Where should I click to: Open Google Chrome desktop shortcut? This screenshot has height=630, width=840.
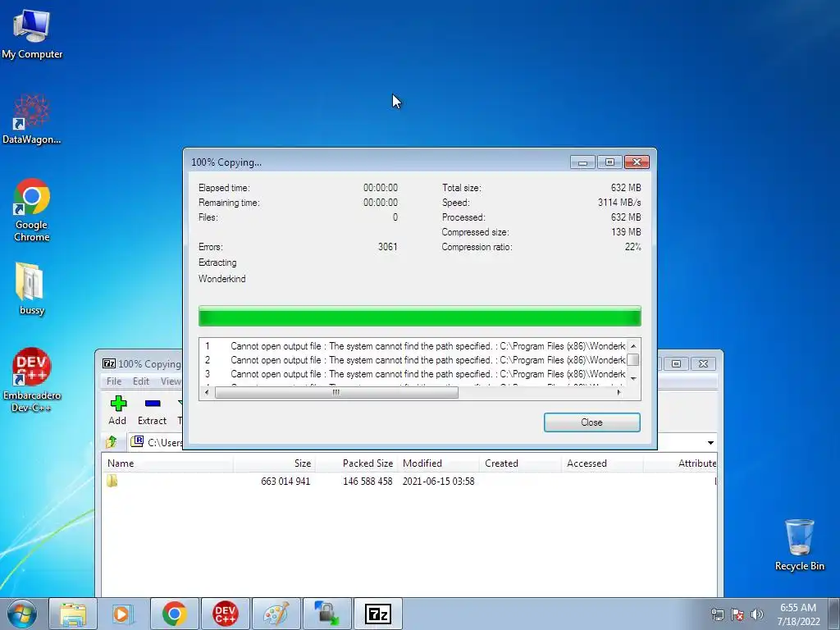point(32,209)
